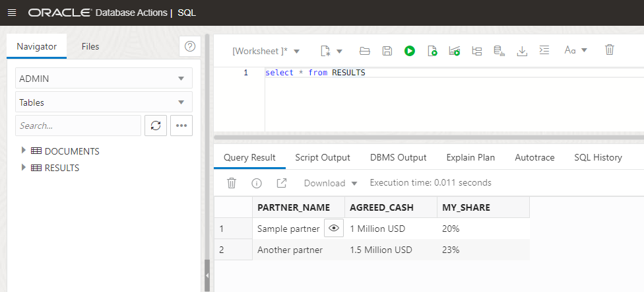Open the new file dropdown arrow
Viewport: 644px width, 292px height.
(340, 52)
